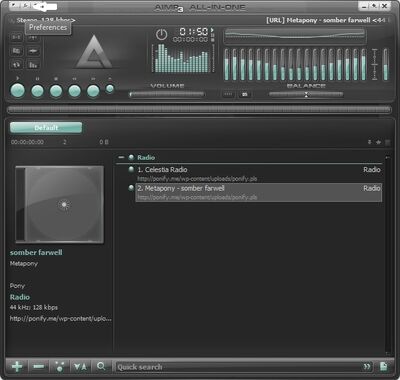
Task: Click the round Stop button
Action: pyautogui.click(x=56, y=91)
